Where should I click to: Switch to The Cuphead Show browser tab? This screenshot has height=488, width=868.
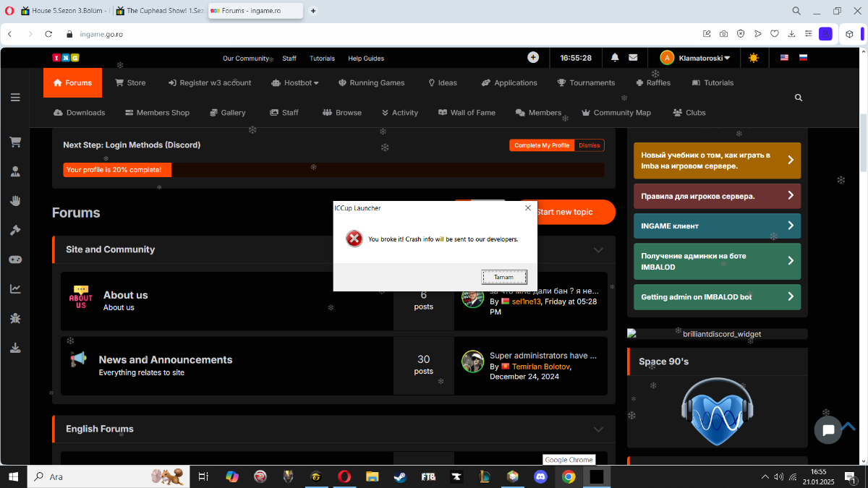tap(159, 11)
